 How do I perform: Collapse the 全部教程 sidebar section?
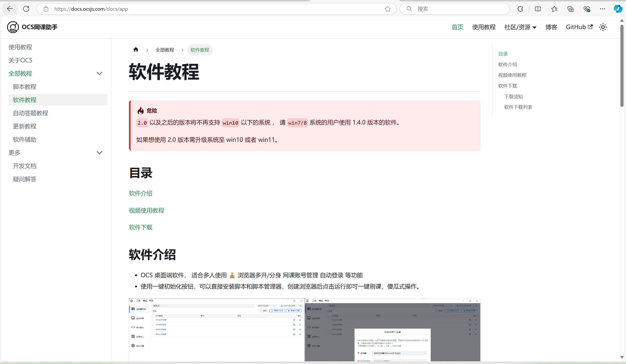tap(99, 74)
